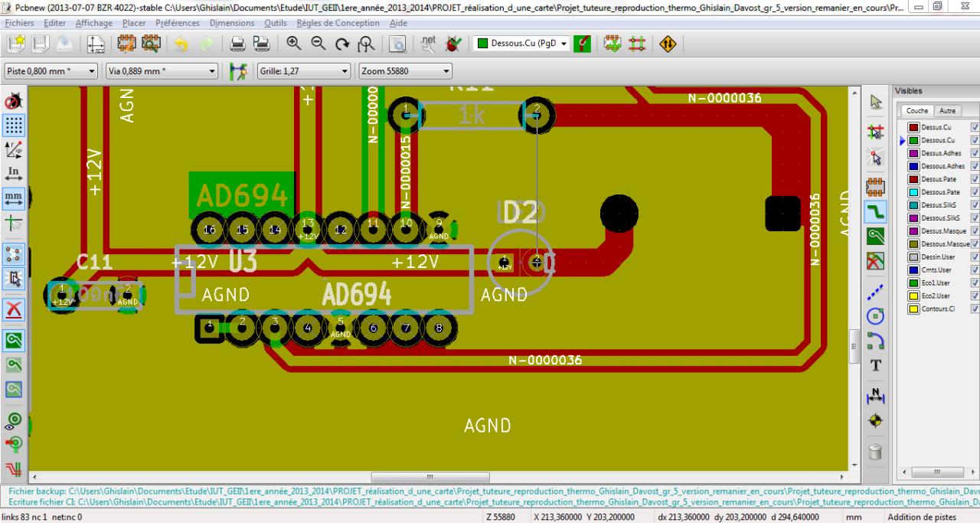Select the add text T tool

(877, 366)
